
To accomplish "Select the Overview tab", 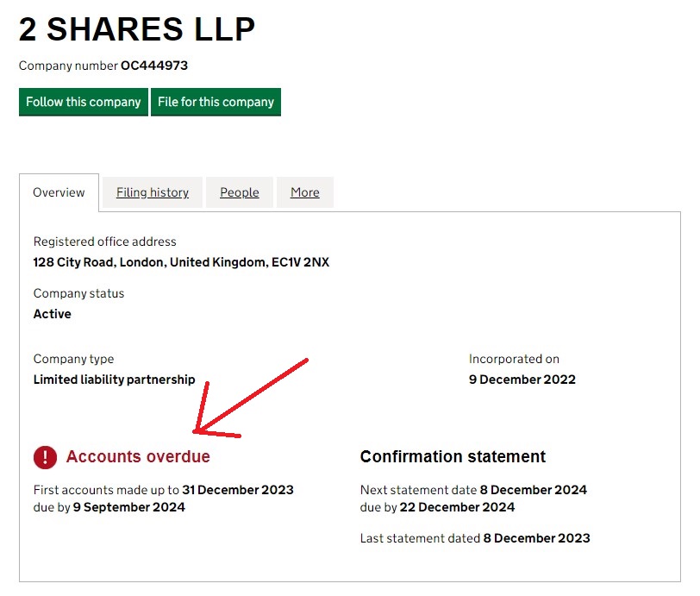I will tap(59, 192).
